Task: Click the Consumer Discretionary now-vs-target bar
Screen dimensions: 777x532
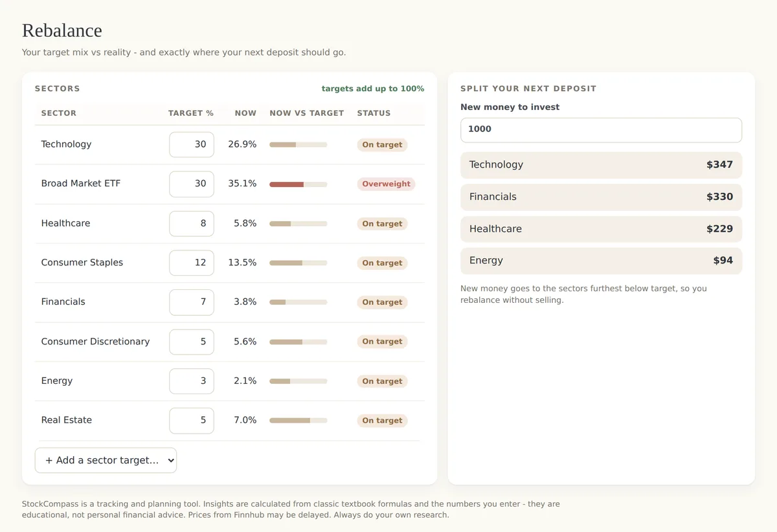Action: (x=298, y=342)
